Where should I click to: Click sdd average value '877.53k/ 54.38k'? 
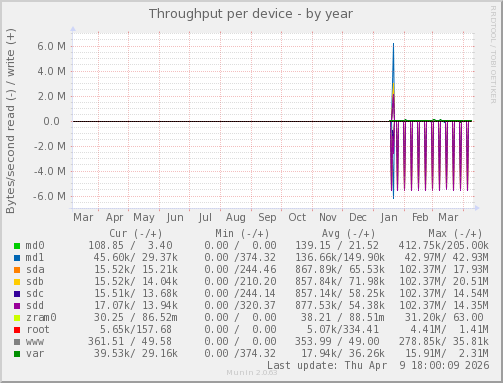click(340, 306)
